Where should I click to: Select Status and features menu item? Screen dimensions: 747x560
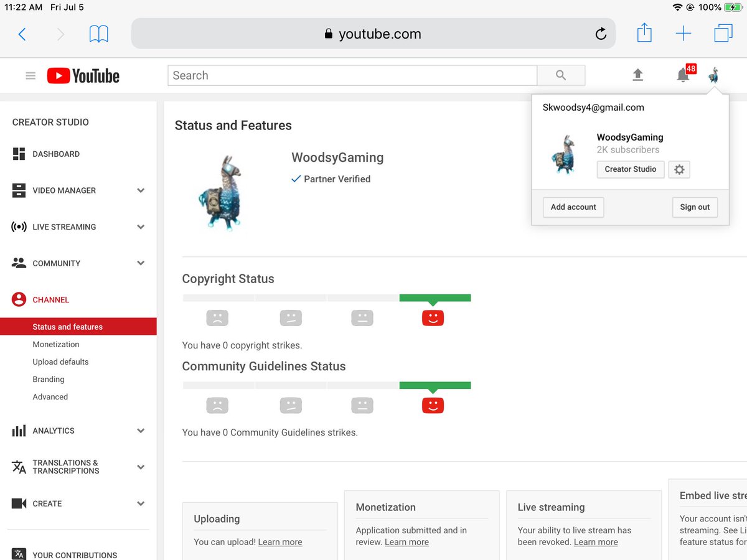(x=78, y=327)
